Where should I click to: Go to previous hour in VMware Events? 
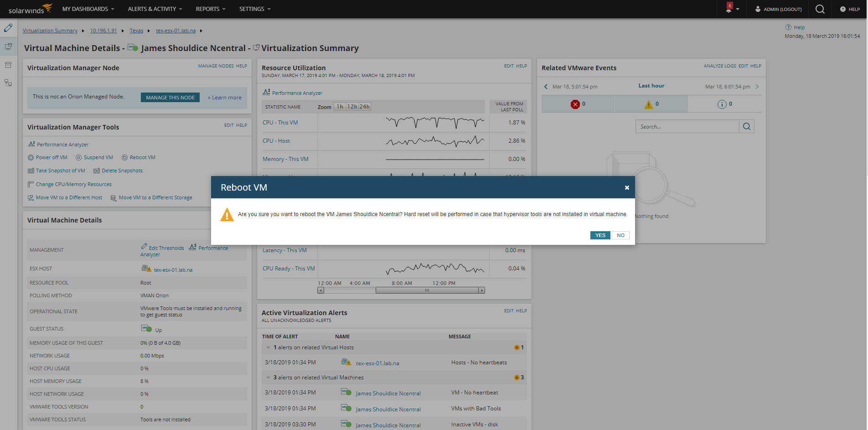coord(546,87)
